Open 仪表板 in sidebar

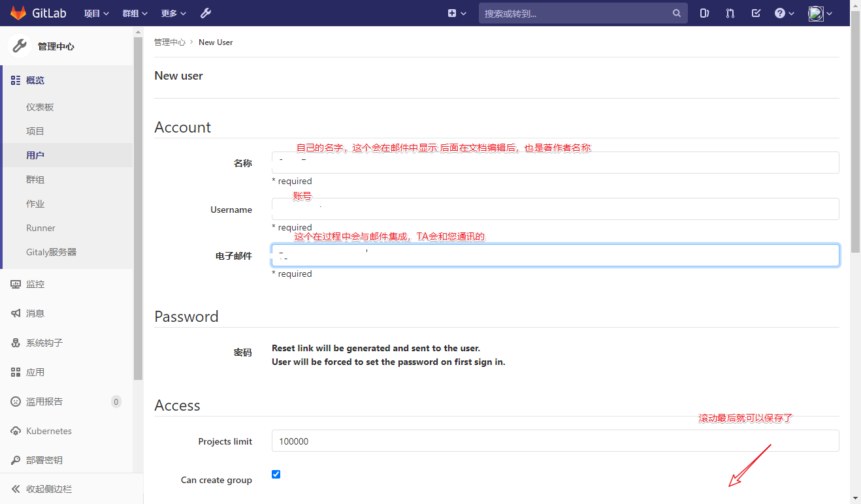[x=40, y=107]
